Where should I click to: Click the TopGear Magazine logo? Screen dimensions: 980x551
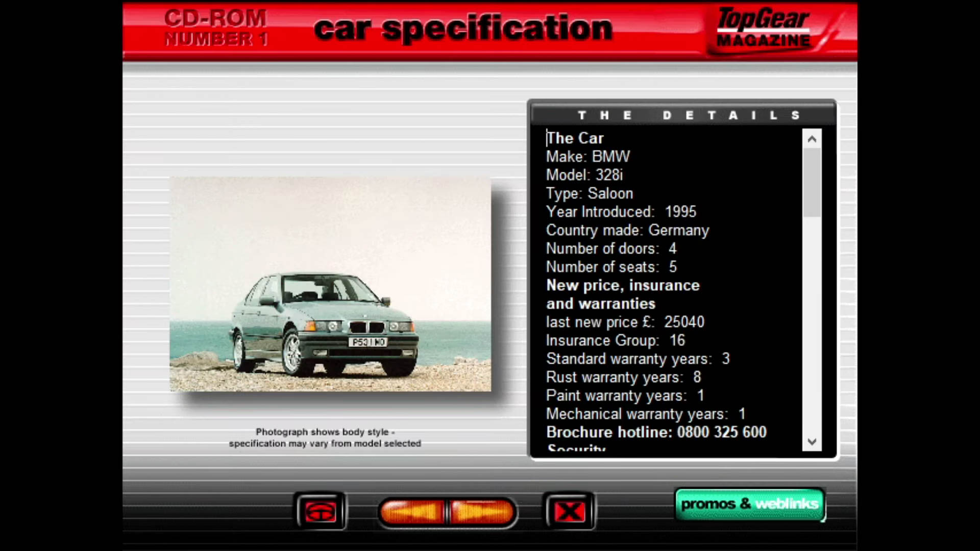(763, 28)
